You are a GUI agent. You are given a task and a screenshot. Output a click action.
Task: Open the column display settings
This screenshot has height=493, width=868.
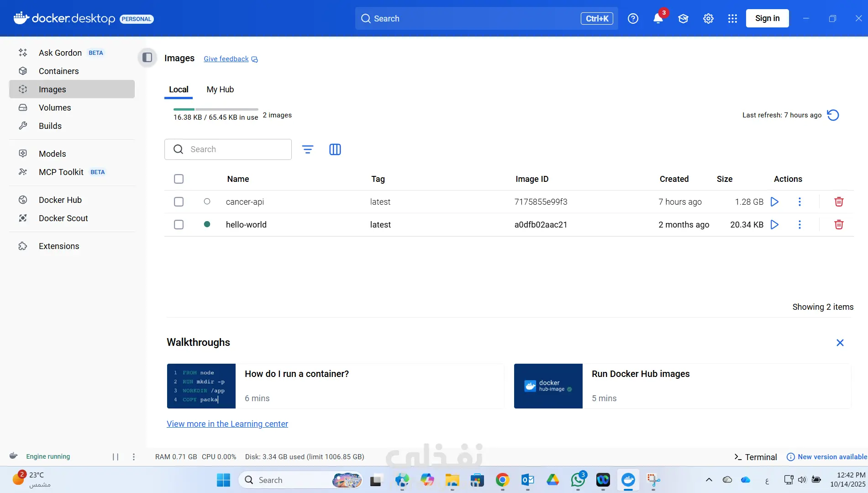click(x=335, y=149)
